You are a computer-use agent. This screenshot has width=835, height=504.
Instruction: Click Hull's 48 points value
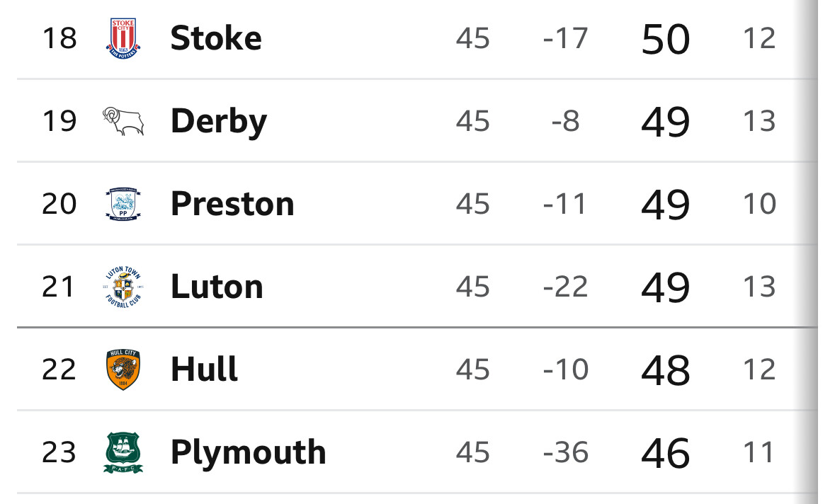click(x=666, y=370)
